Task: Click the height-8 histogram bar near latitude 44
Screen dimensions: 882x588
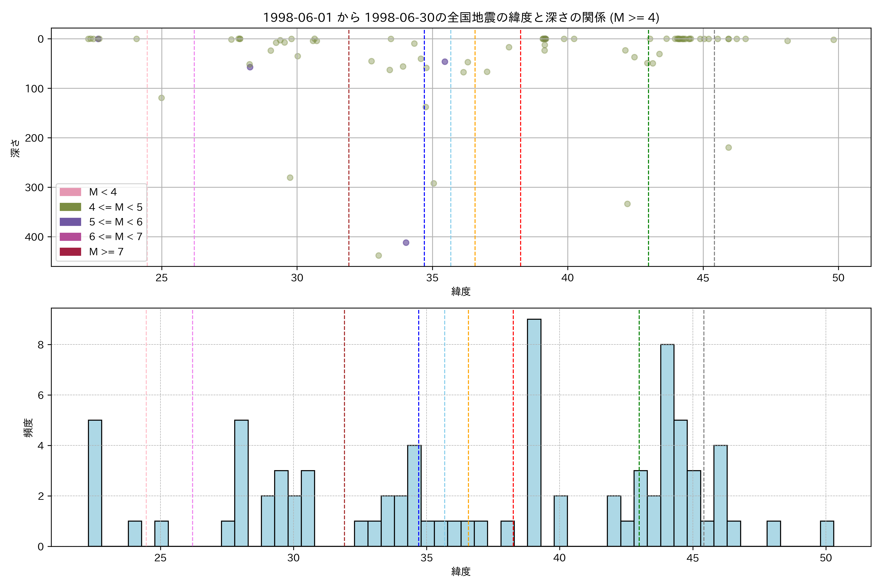Action: 667,445
